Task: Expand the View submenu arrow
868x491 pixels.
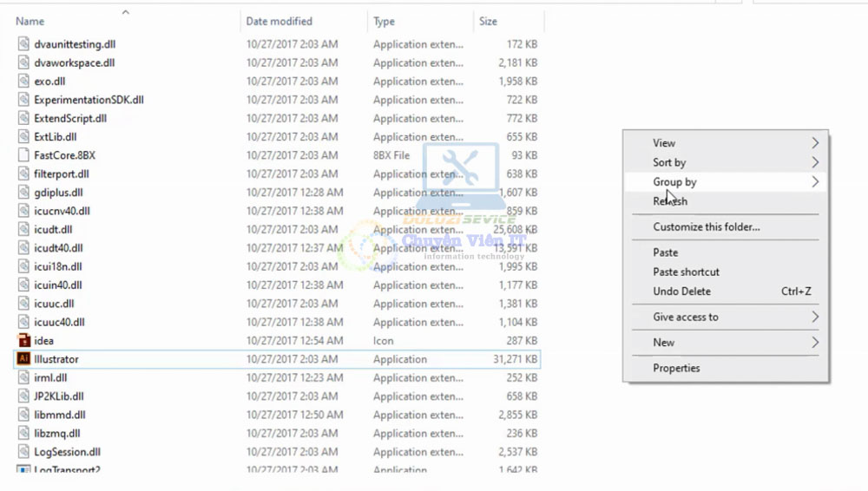Action: [814, 143]
